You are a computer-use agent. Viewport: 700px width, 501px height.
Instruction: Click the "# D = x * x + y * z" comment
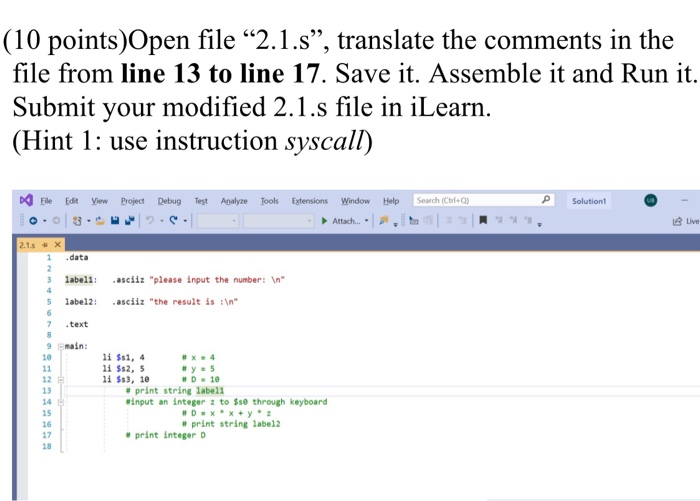pos(226,413)
